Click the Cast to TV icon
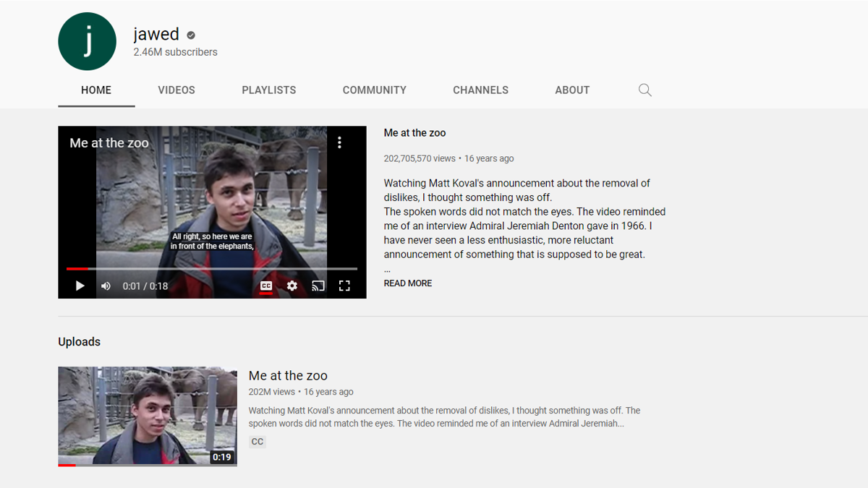The width and height of the screenshot is (868, 488). pyautogui.click(x=318, y=286)
